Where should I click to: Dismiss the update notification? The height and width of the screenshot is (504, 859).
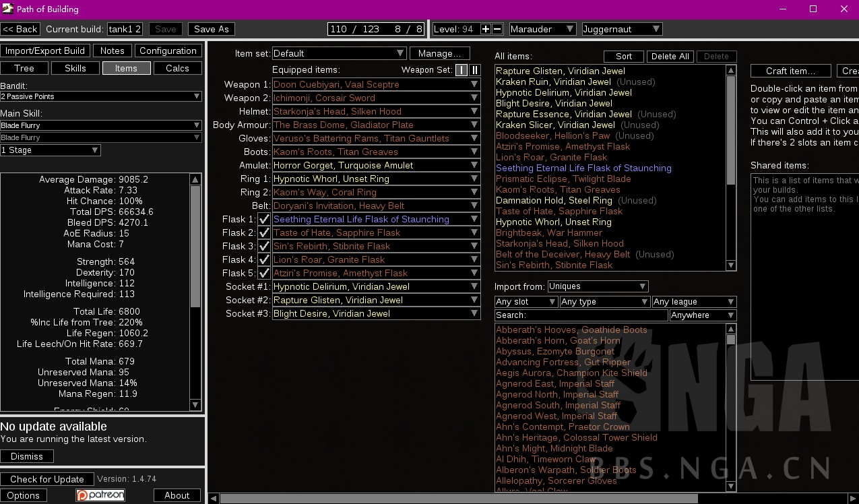click(27, 456)
